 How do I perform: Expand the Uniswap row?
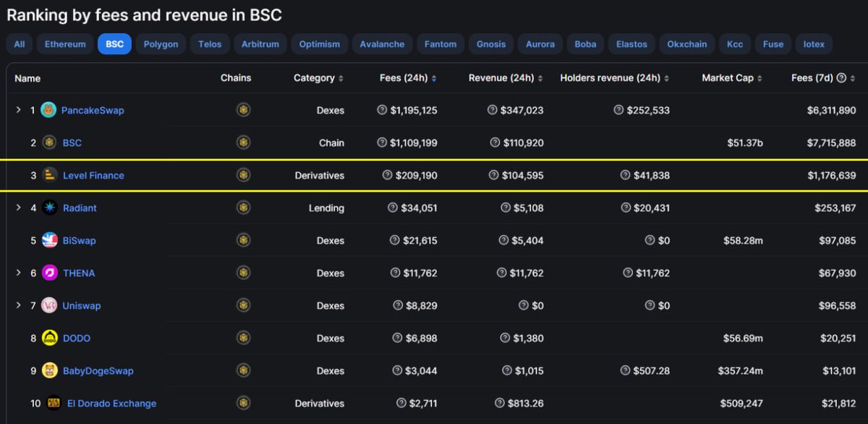pyautogui.click(x=19, y=305)
